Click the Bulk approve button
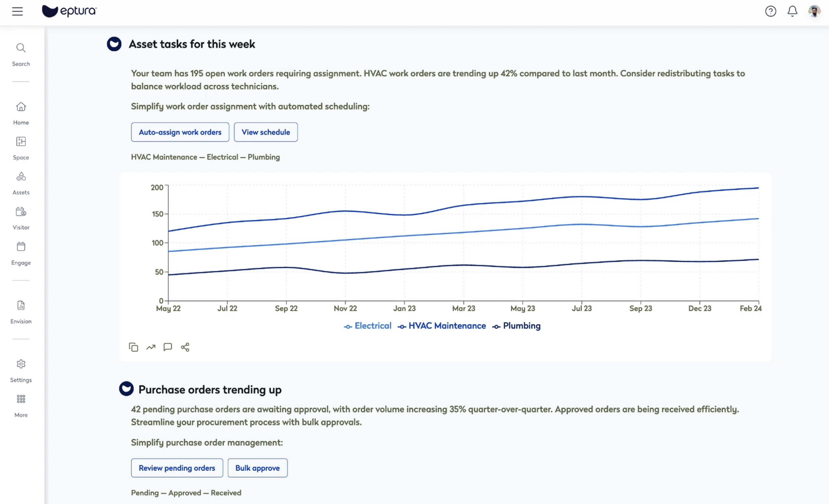The height and width of the screenshot is (504, 829). tap(257, 468)
